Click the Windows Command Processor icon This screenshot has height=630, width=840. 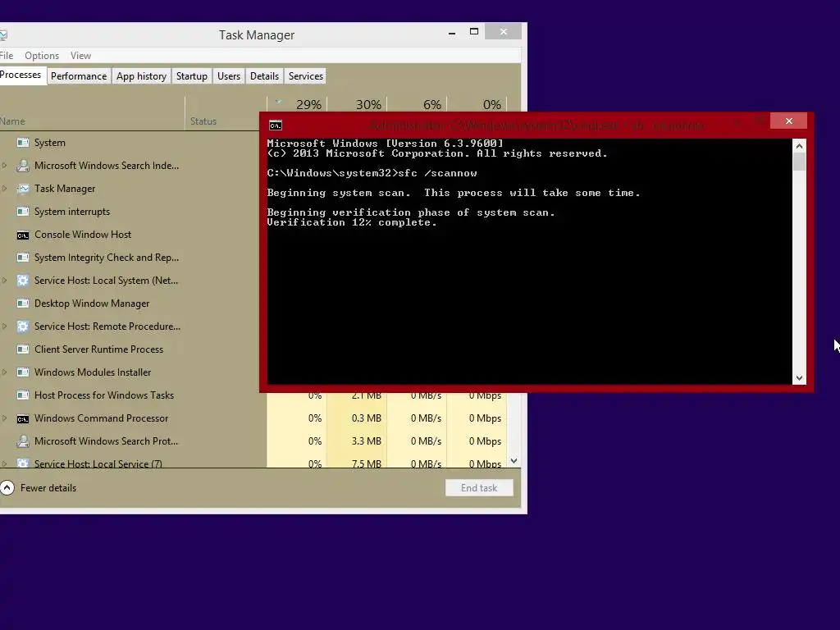22,418
